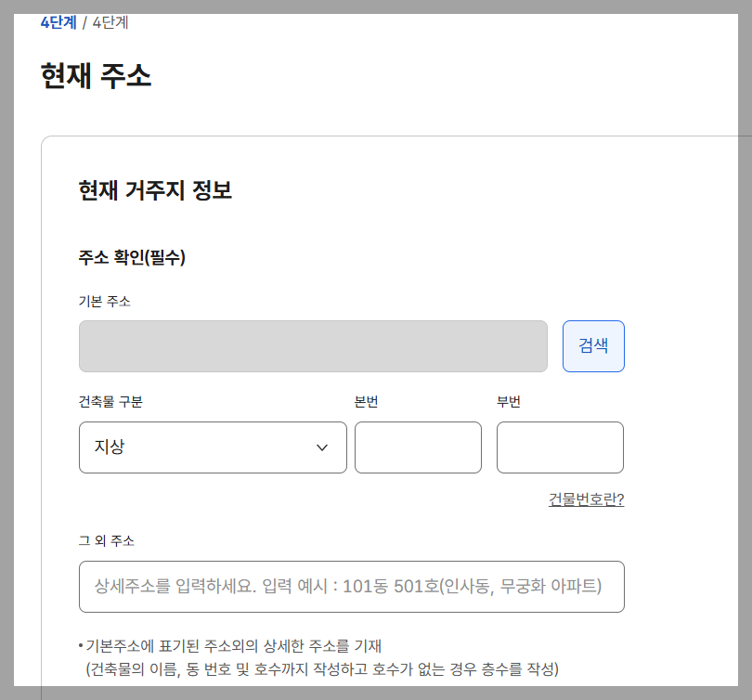This screenshot has width=752, height=700.
Task: Click the 현재 주소 page heading
Action: (96, 76)
